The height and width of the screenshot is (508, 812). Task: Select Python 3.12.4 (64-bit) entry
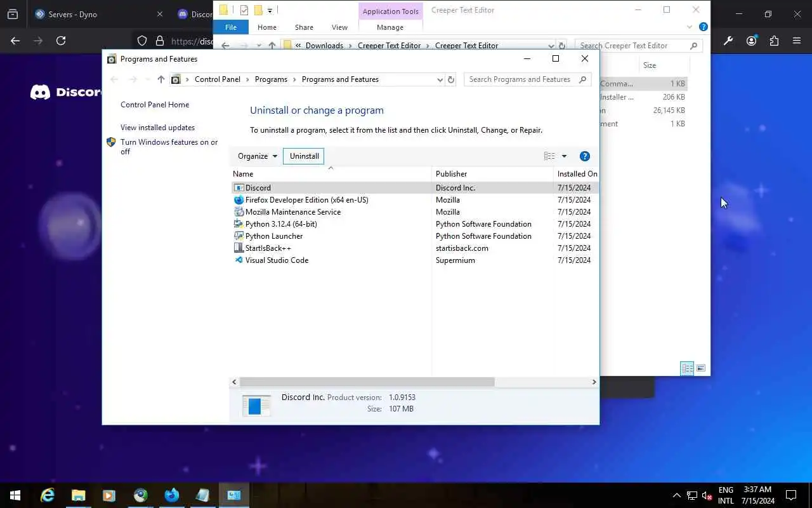point(415,224)
